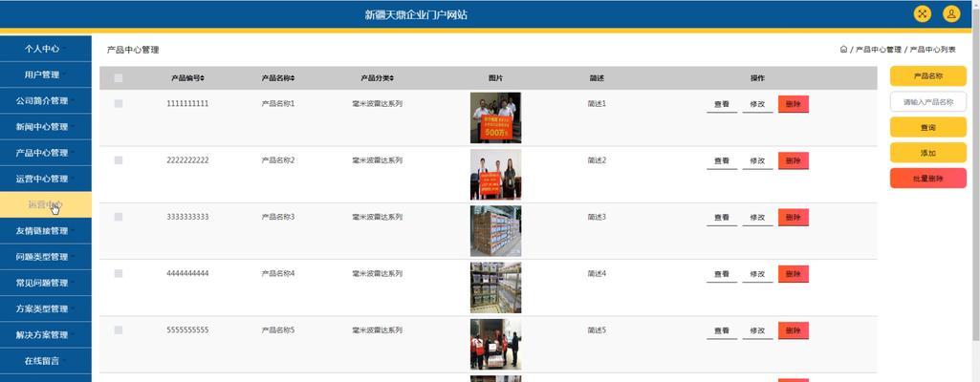Open 在线留言 in sidebar
Screen dimensions: 980x382
tap(46, 360)
